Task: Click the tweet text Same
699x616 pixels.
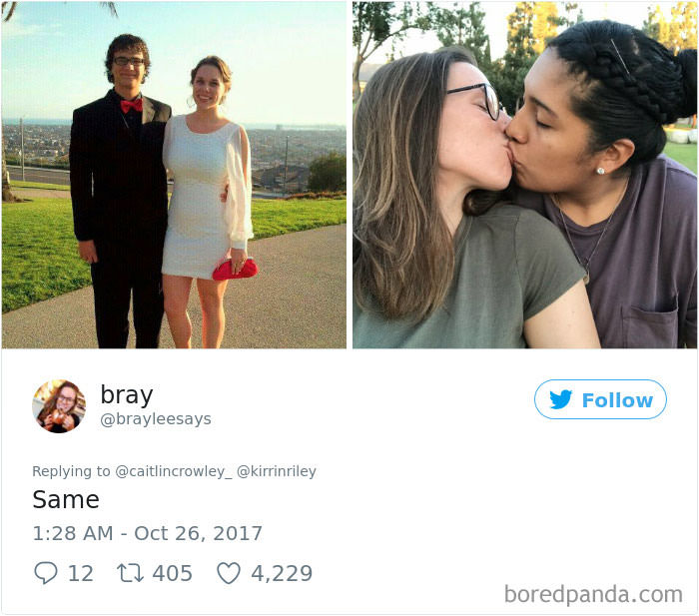Action: point(66,499)
